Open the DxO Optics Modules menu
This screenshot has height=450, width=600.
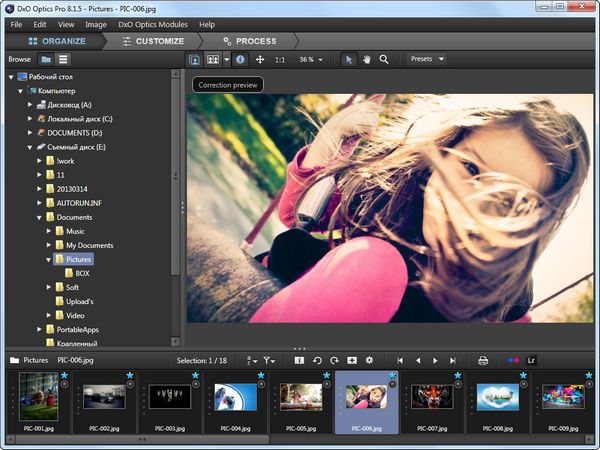pyautogui.click(x=154, y=23)
